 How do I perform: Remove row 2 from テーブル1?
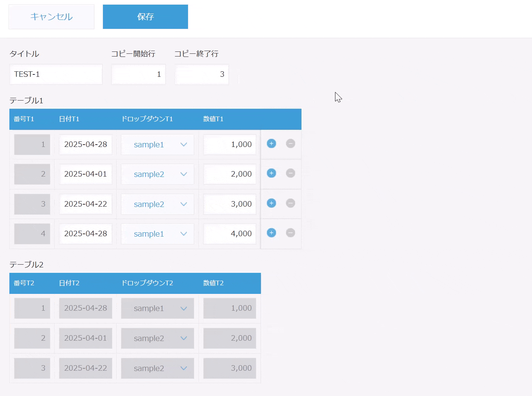pyautogui.click(x=291, y=173)
